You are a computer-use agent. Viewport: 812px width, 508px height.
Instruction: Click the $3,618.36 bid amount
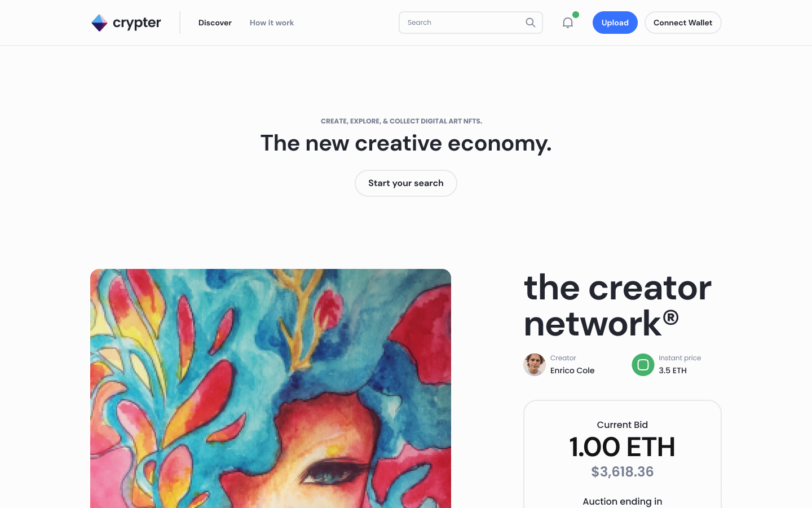(x=623, y=472)
